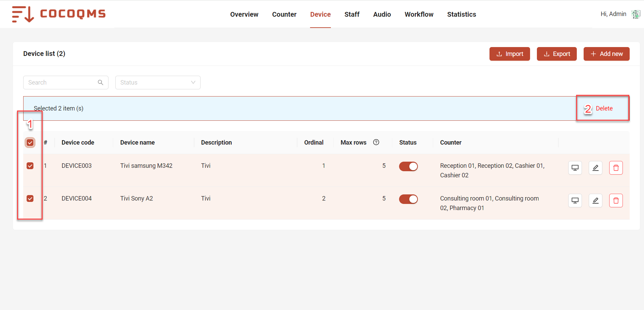Click the Tivi Sony A2 name cell
Screen dimensions: 644x310
[136, 198]
